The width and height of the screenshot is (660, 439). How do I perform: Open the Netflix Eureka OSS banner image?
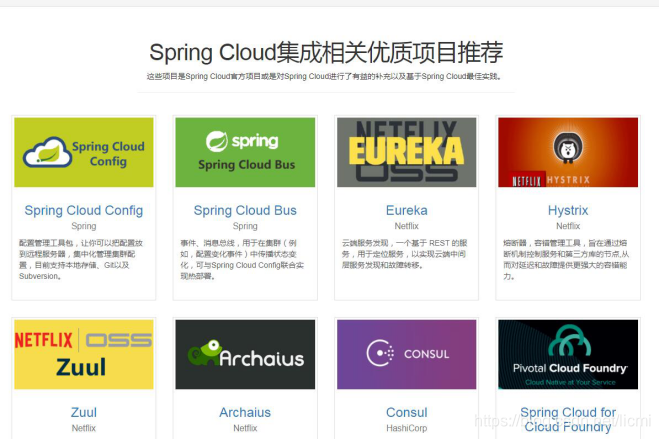[x=407, y=152]
